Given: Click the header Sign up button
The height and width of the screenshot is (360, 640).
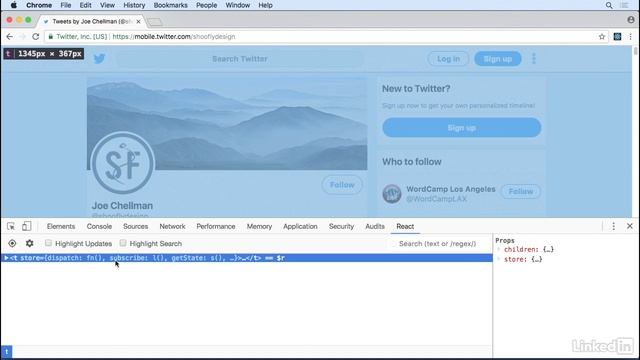Looking at the screenshot, I should coord(498,59).
